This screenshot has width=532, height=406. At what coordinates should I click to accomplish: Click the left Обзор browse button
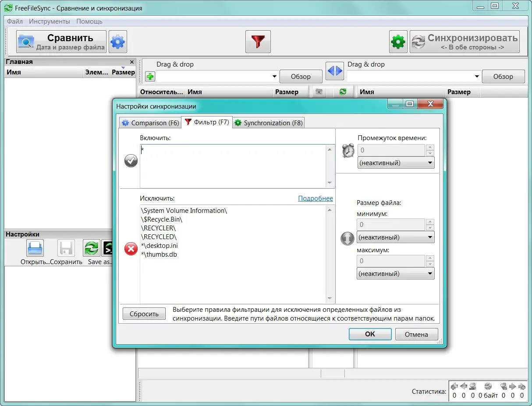pos(301,76)
